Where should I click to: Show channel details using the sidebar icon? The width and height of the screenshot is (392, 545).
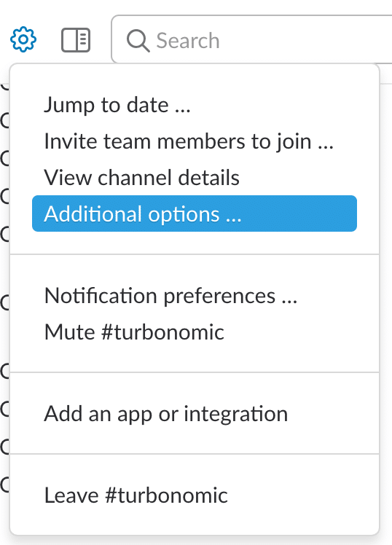tap(76, 40)
